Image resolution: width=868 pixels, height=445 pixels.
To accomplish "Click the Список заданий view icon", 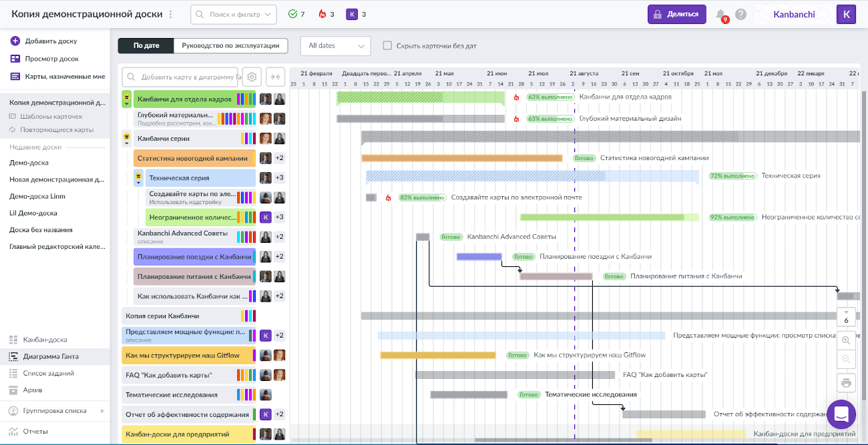I will tap(13, 374).
